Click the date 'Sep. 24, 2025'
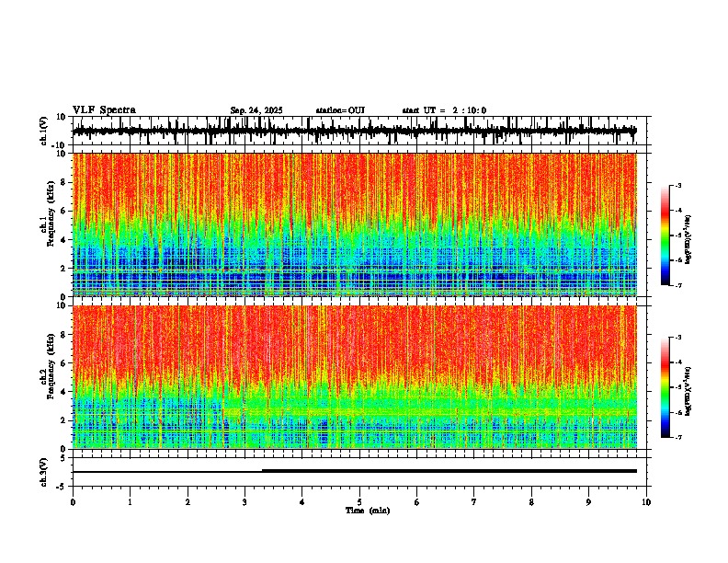The height and width of the screenshot is (563, 728). point(256,110)
